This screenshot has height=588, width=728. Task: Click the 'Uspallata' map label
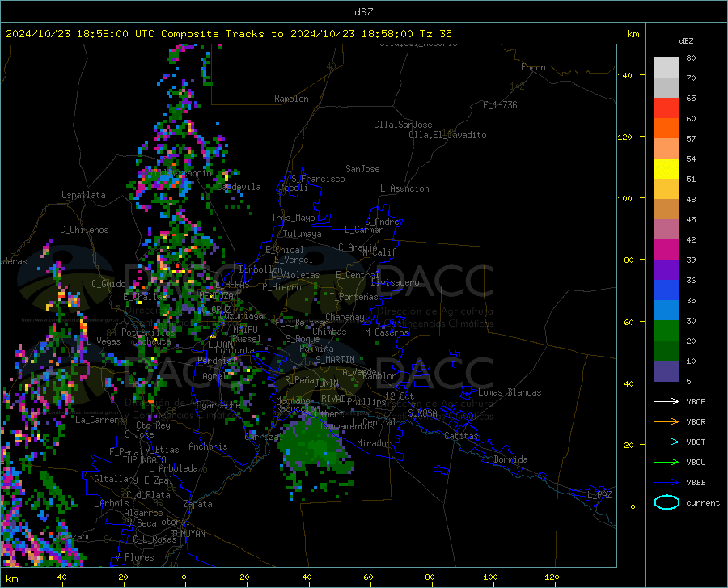pos(83,195)
